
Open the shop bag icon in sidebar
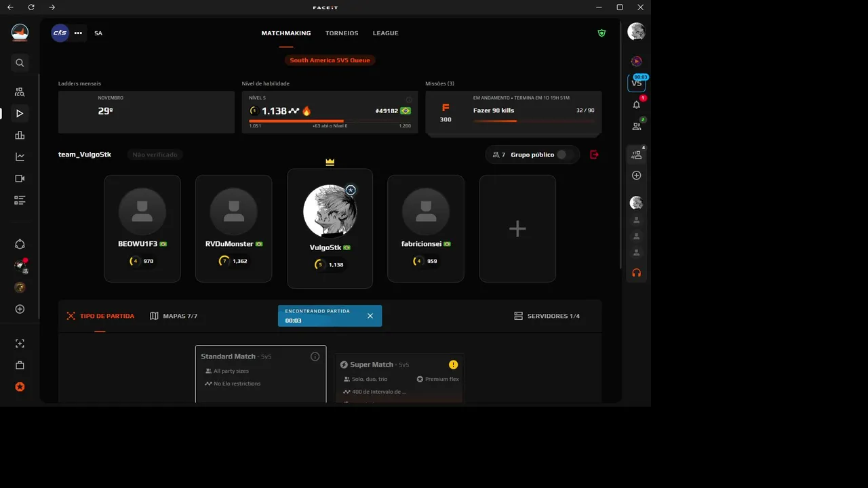pos(20,365)
